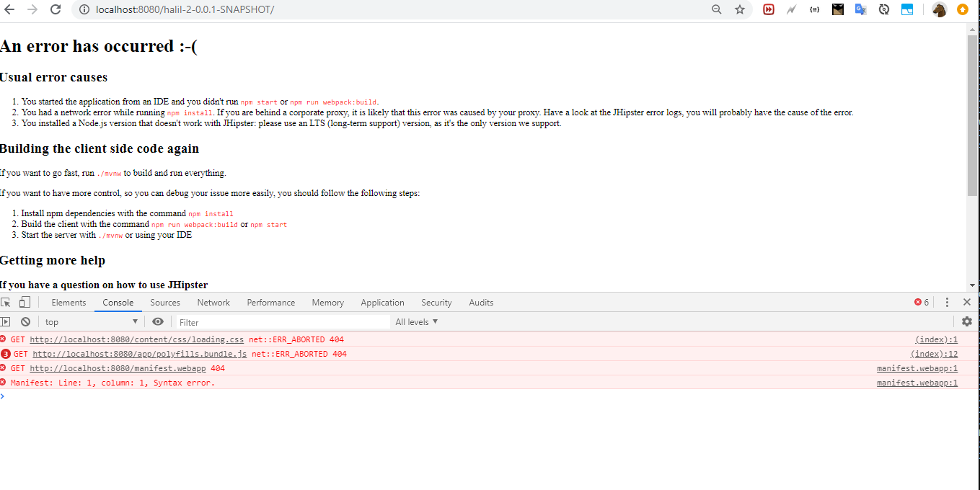980x490 pixels.
Task: Toggle the device toolbar in DevTools
Action: (25, 303)
